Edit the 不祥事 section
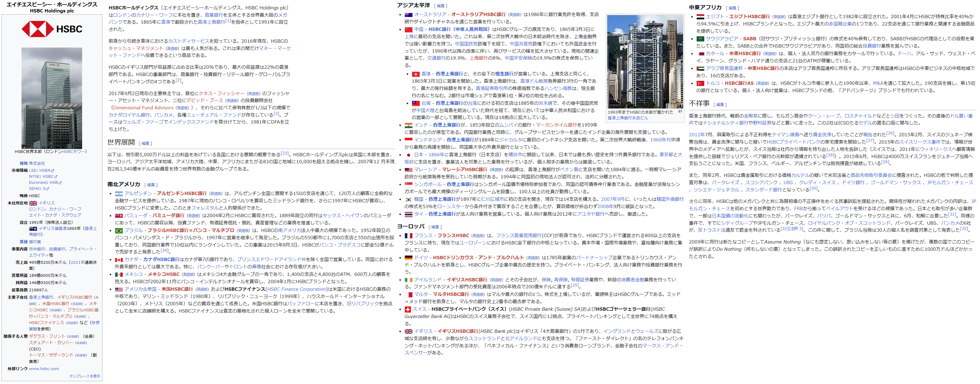 click(x=720, y=104)
